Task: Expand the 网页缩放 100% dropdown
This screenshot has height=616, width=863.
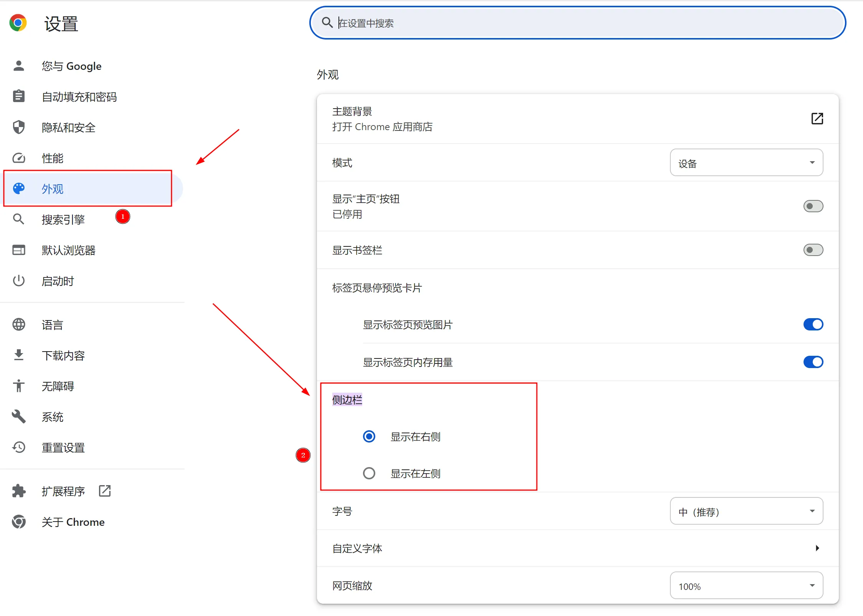Action: pyautogui.click(x=746, y=586)
